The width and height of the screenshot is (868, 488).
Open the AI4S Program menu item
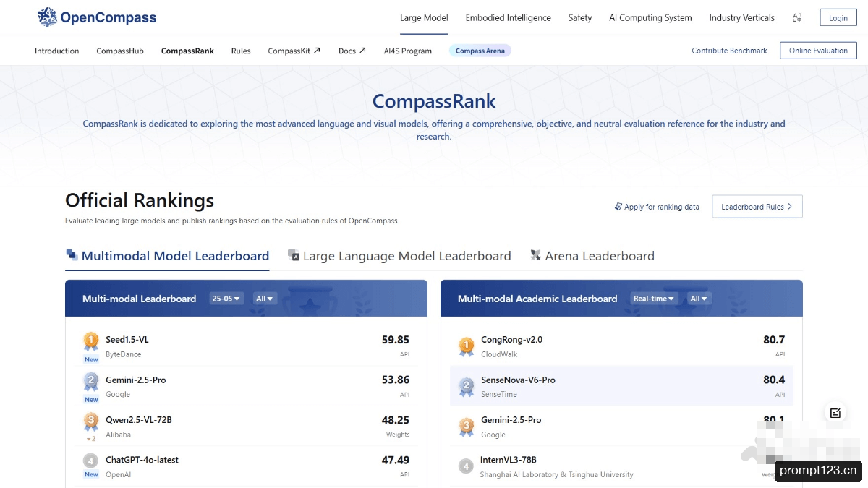(x=408, y=51)
